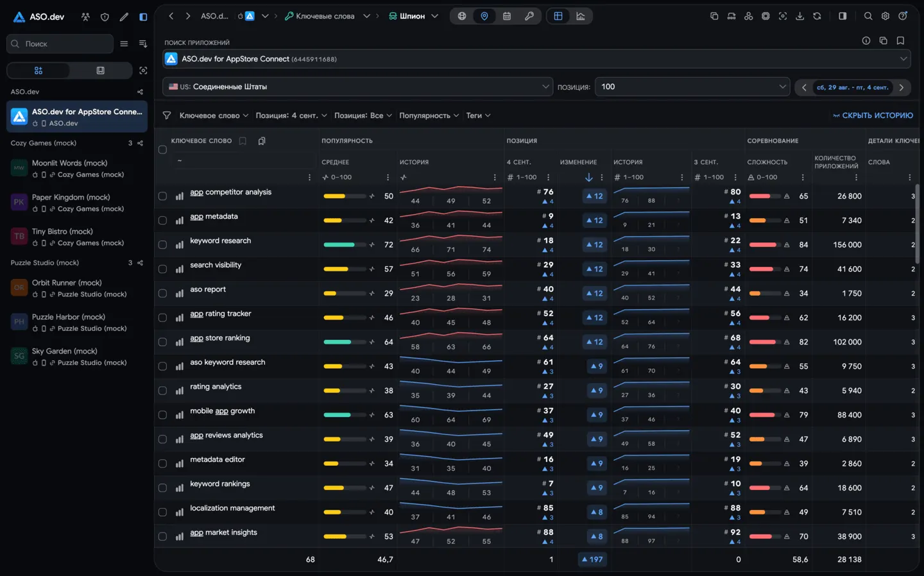
Task: Tick the select-all checkbox in table header
Action: click(162, 149)
